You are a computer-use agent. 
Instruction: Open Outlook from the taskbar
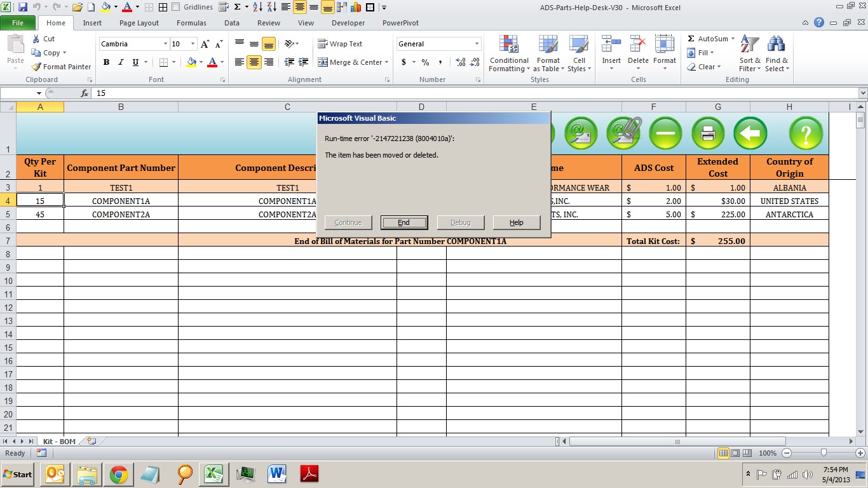[54, 474]
